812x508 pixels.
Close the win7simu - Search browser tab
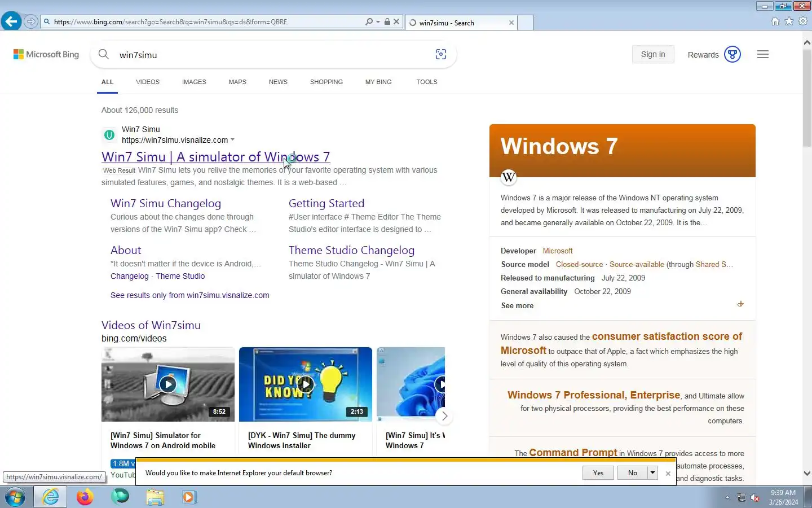(511, 23)
